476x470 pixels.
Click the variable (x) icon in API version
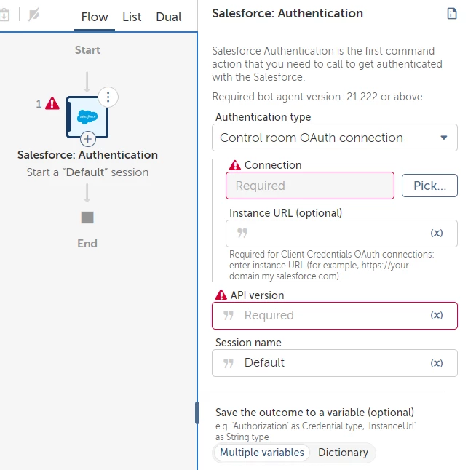tap(437, 315)
